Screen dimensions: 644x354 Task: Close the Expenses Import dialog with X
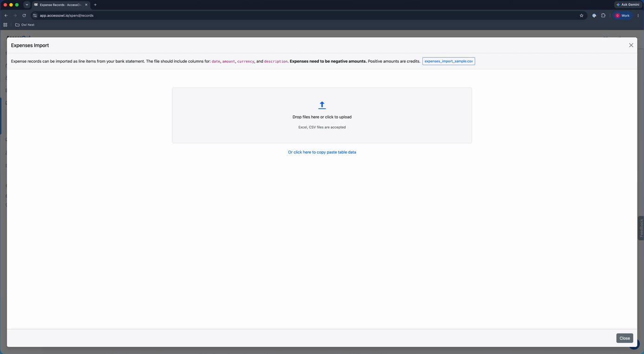coord(631,45)
